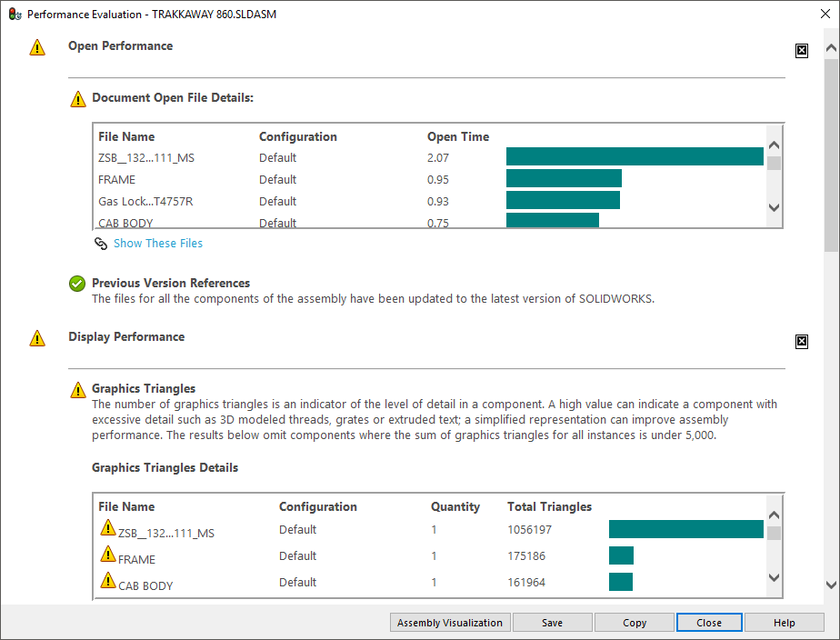This screenshot has height=640, width=840.
Task: Select CAB BODY in the graphics triangles list
Action: tap(145, 585)
